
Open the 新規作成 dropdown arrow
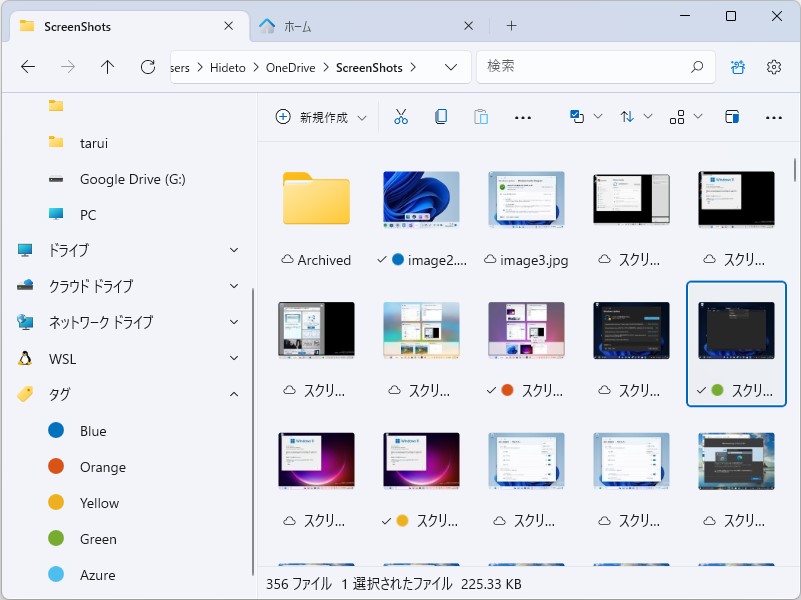[363, 116]
